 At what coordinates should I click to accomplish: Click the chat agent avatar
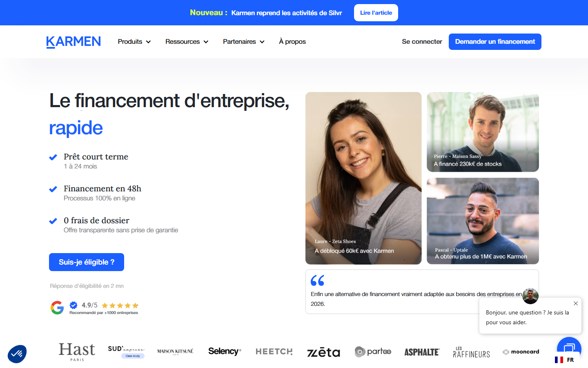point(530,296)
